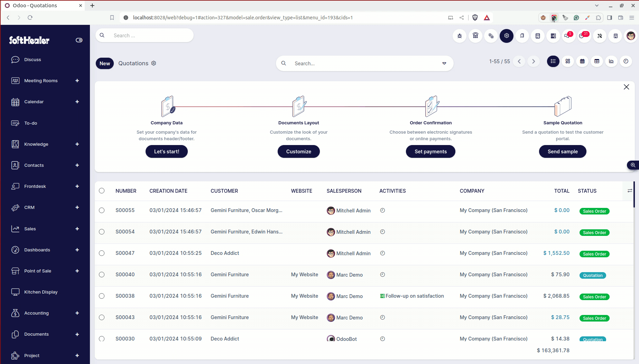Switch to calendar view
This screenshot has height=364, width=639.
tap(582, 61)
